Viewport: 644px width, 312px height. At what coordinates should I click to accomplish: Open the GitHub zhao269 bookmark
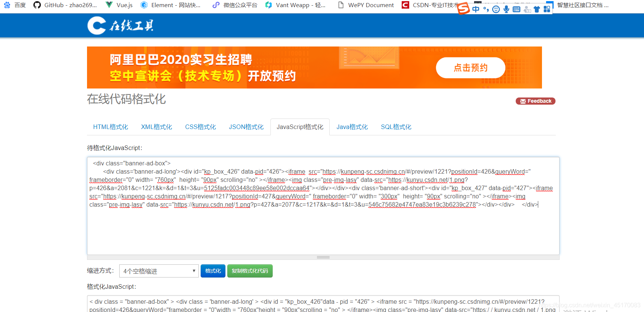(65, 5)
